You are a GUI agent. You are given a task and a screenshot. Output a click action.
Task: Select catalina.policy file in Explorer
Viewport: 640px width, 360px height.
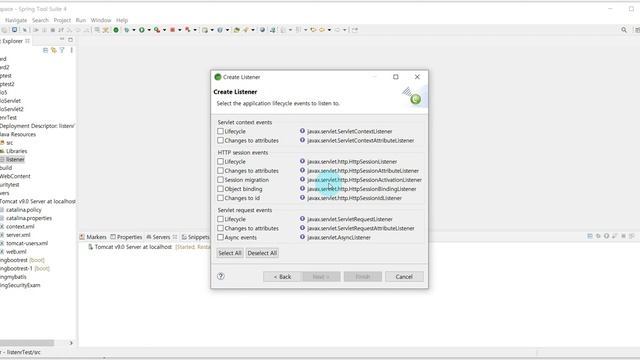click(x=24, y=210)
